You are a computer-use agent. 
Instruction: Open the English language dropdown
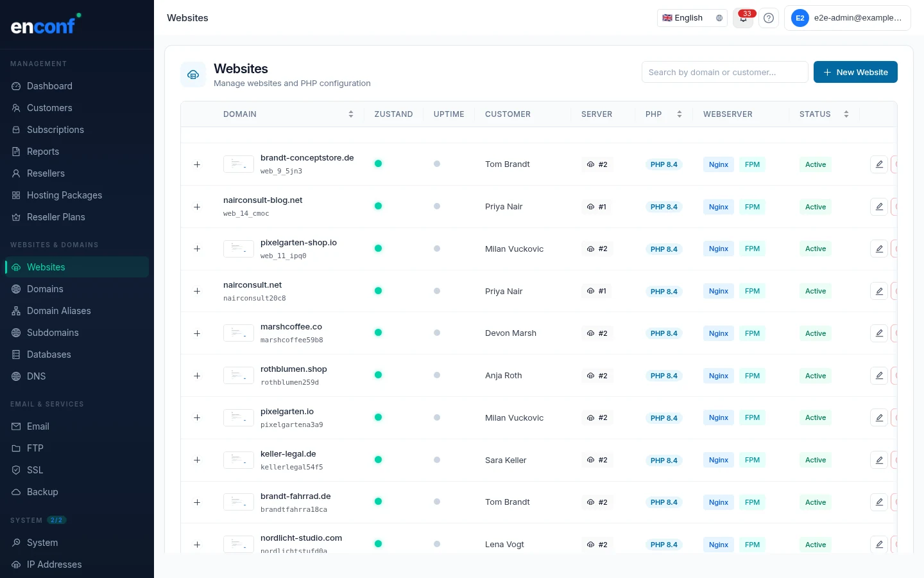coord(692,18)
